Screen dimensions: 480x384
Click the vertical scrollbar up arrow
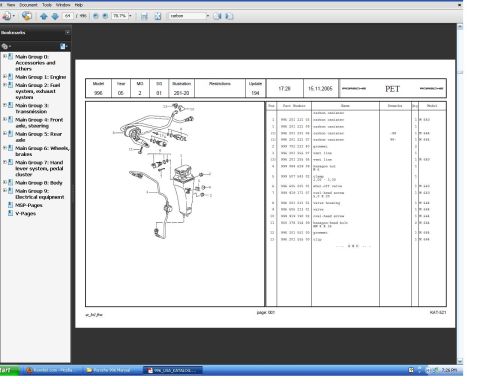(x=460, y=27)
